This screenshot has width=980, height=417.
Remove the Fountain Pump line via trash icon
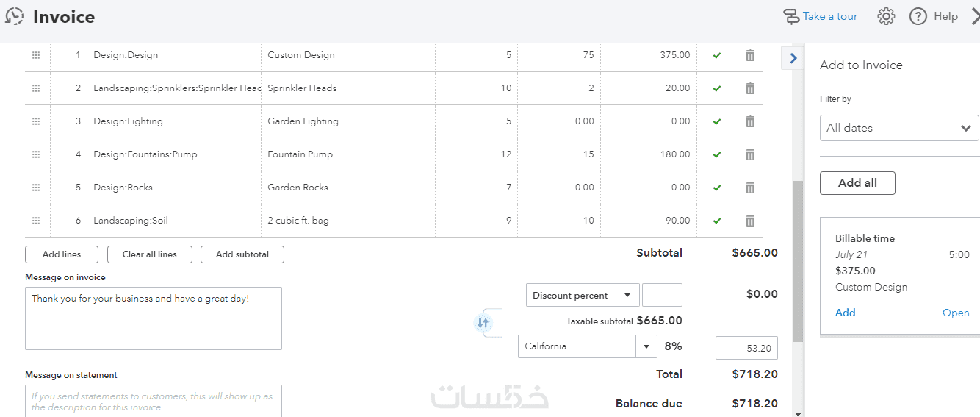pos(750,154)
